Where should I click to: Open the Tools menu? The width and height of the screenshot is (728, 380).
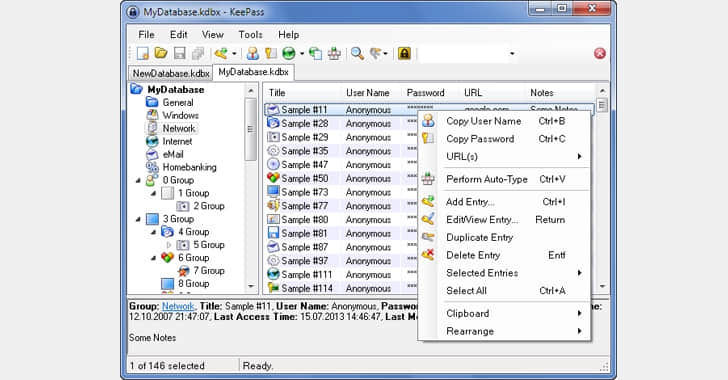(x=250, y=34)
